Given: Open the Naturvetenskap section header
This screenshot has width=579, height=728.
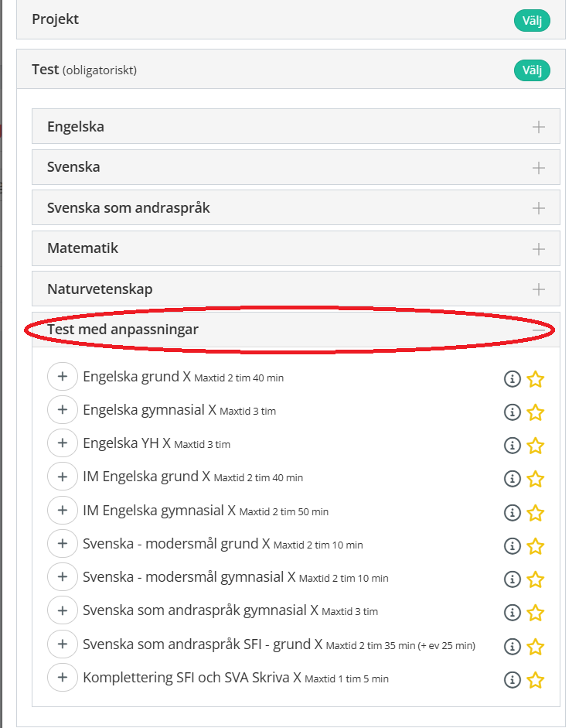Looking at the screenshot, I should coord(295,289).
